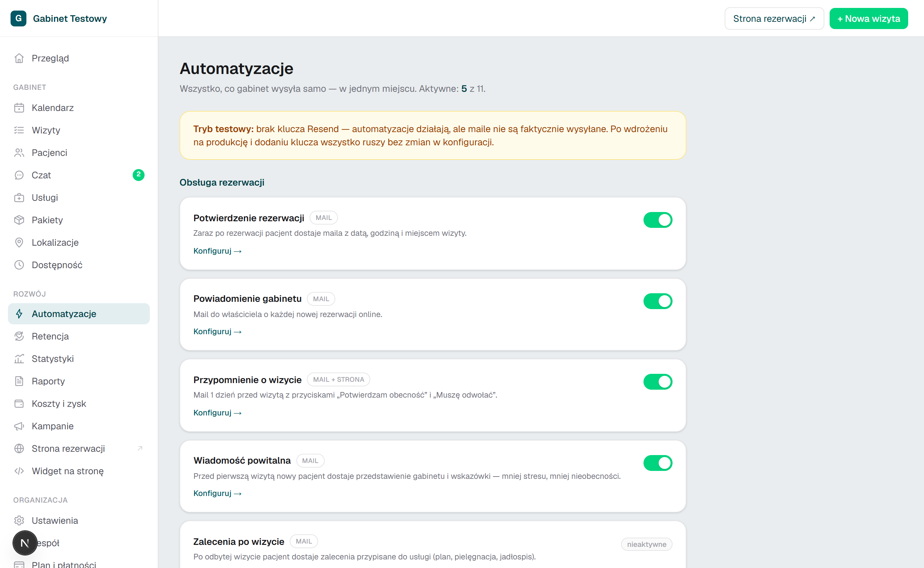Click the Statystyki chart icon
Screen dimensions: 924x568
(19, 359)
